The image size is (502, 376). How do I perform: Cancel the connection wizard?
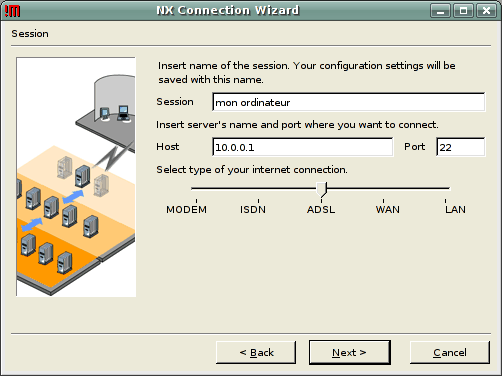point(450,352)
